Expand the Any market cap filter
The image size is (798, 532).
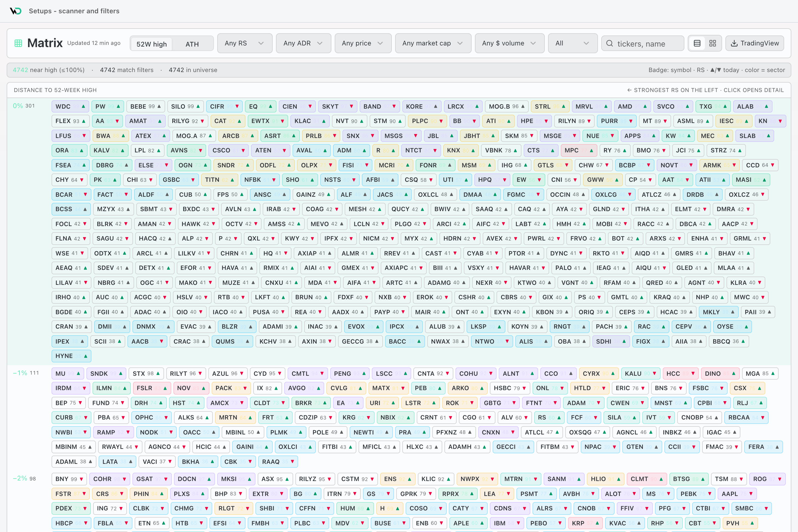(433, 44)
